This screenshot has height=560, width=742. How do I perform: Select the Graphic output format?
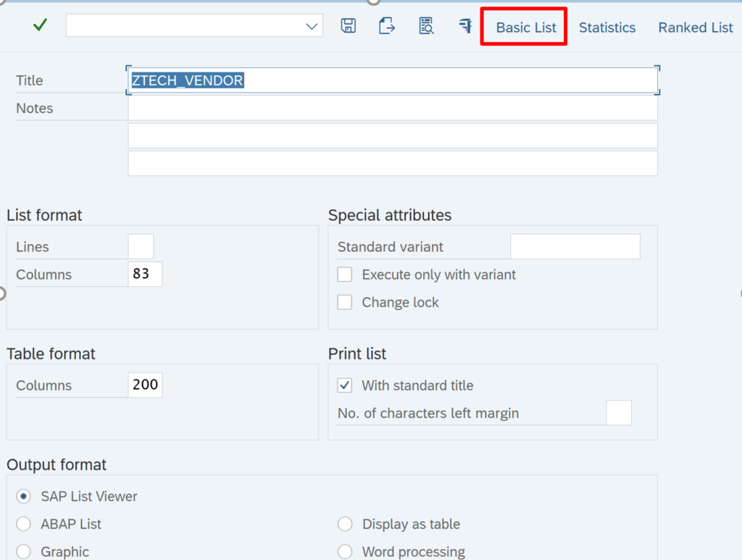[x=22, y=551]
